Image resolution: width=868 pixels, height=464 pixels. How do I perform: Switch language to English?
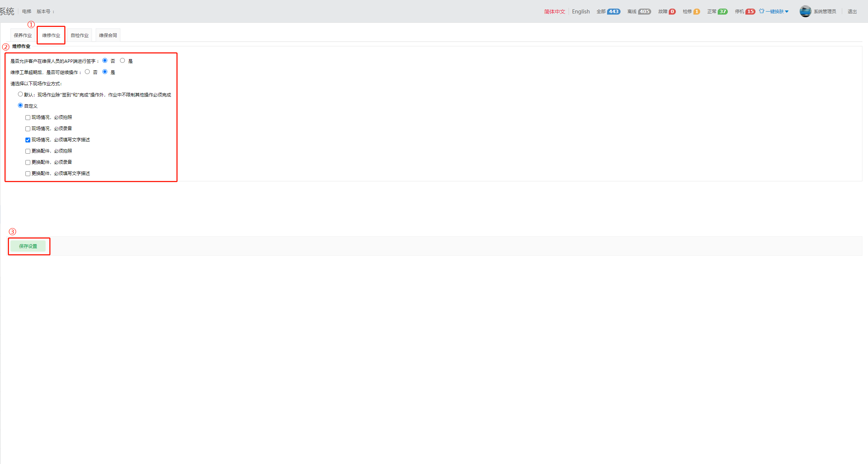click(581, 12)
